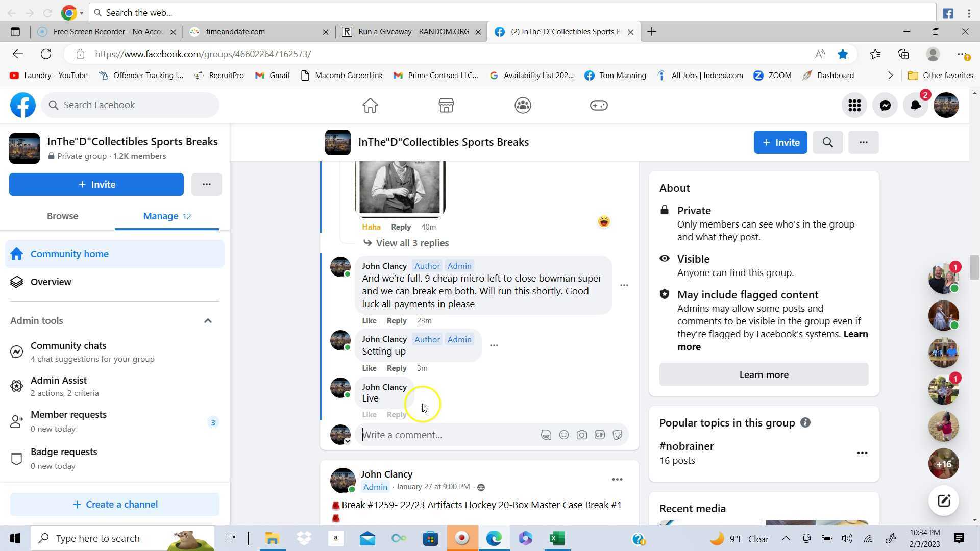Expand View all 3 replies
Image resolution: width=980 pixels, height=551 pixels.
[412, 243]
